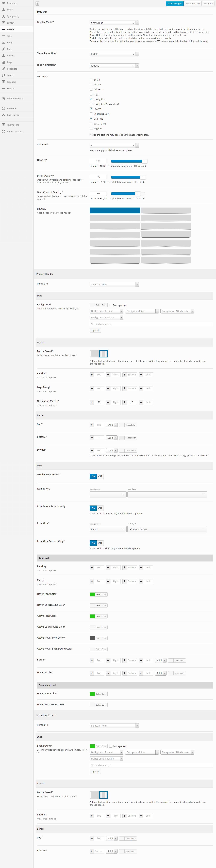Click the Reset Section button
The image size is (216, 868).
193,4
